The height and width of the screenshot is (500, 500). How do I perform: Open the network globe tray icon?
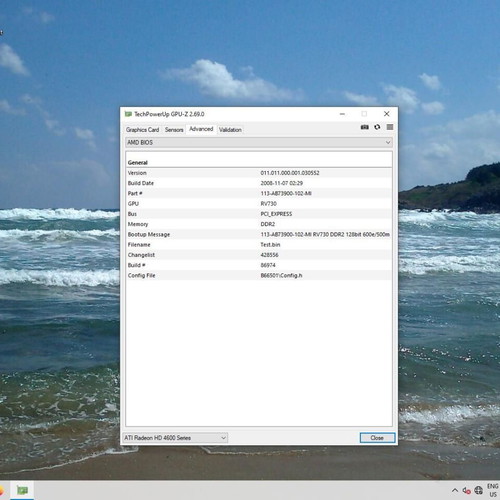[478, 490]
